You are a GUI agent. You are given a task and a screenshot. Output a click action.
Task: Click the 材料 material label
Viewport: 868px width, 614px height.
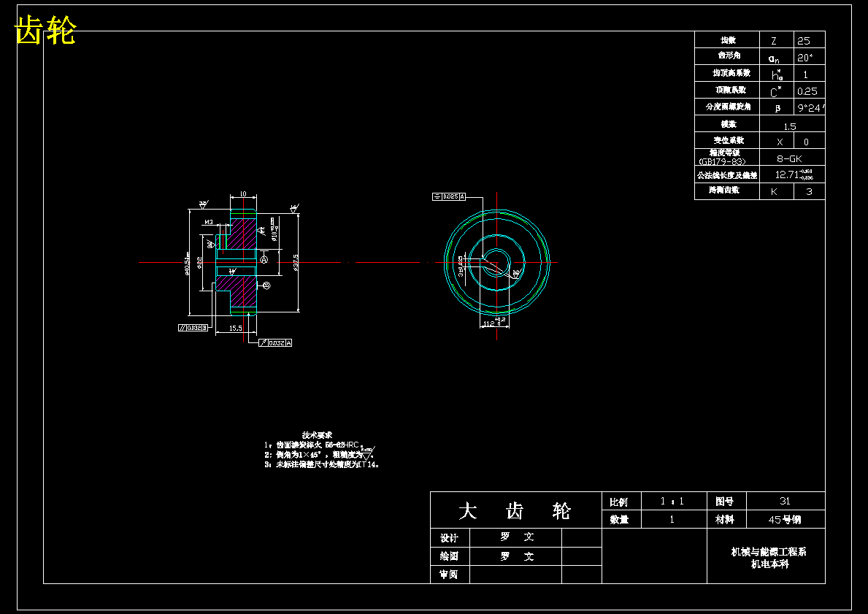point(725,519)
